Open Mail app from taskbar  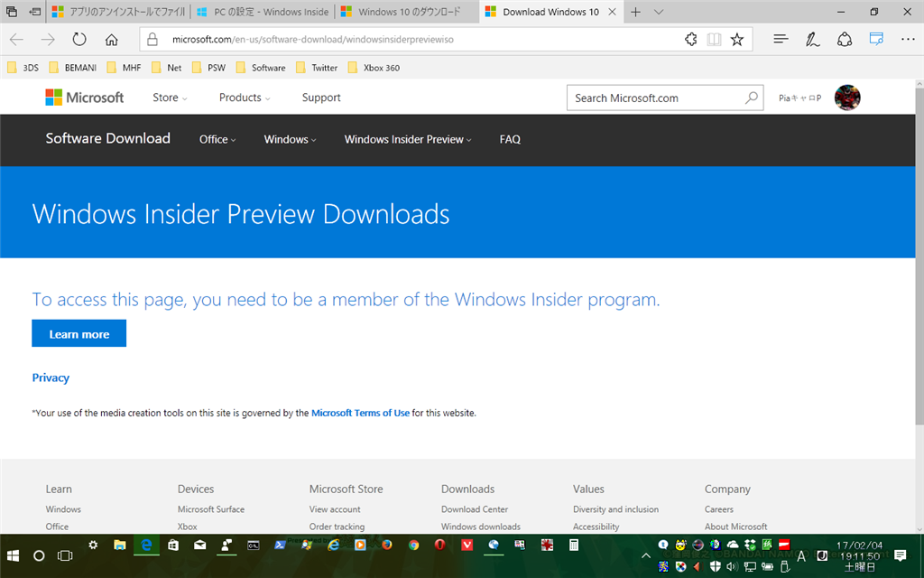tap(199, 545)
